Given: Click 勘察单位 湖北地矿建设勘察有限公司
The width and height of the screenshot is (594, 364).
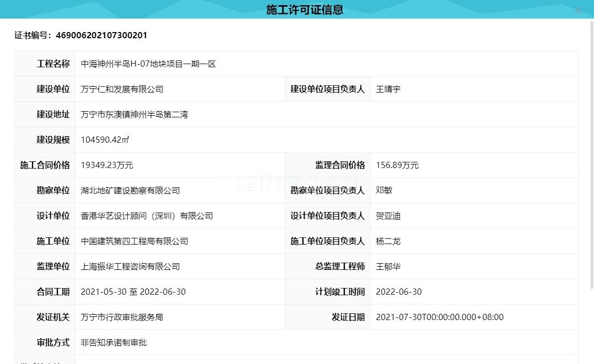Looking at the screenshot, I should tap(131, 190).
